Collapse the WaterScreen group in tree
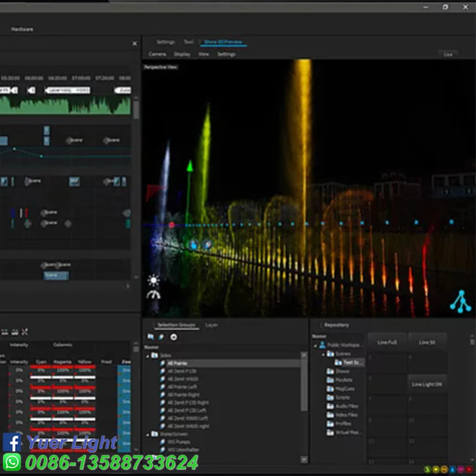Viewport: 476px width, 476px height. click(148, 434)
